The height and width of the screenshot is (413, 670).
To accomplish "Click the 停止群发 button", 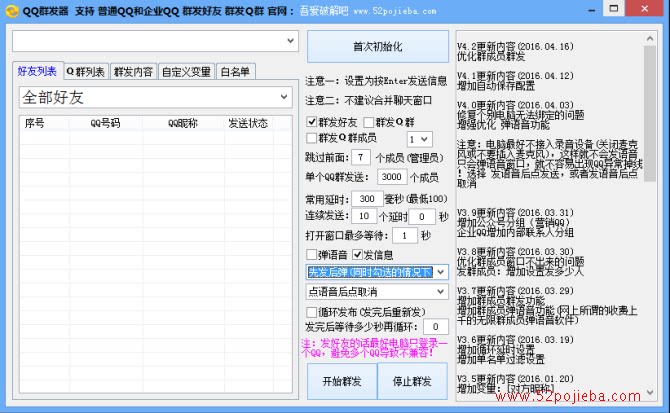I will (412, 381).
